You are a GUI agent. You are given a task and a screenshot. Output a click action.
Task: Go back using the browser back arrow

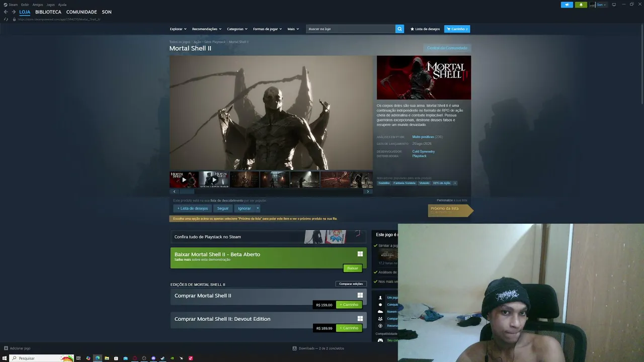pos(6,12)
